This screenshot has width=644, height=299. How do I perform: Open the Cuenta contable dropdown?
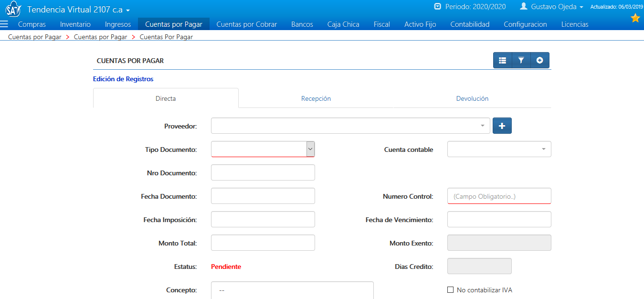(499, 149)
